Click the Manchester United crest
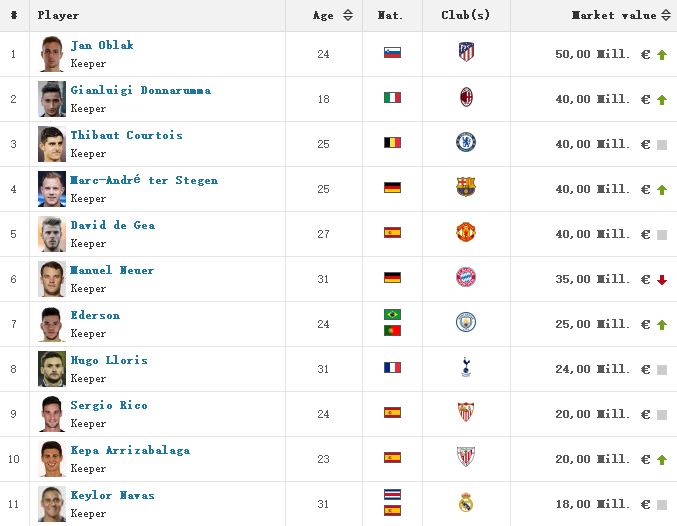 [x=466, y=232]
